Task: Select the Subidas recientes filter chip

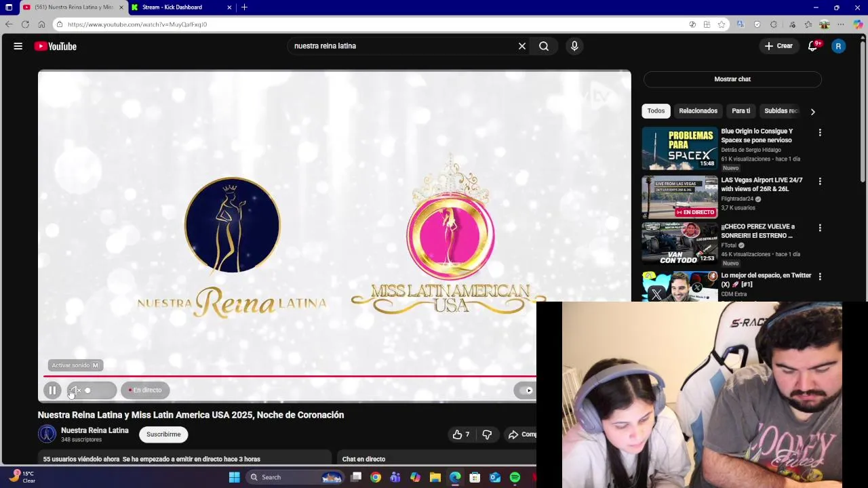Action: 781,111
